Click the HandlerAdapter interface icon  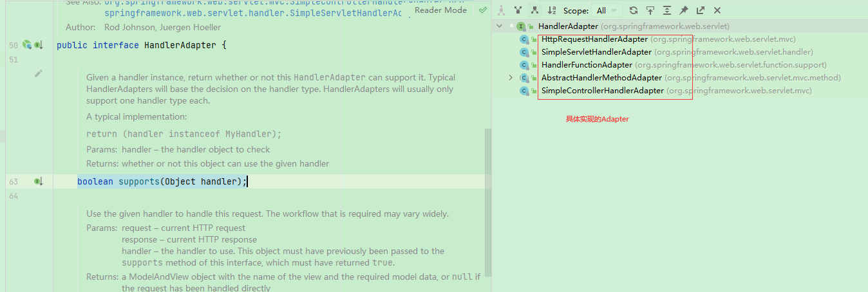(x=521, y=26)
